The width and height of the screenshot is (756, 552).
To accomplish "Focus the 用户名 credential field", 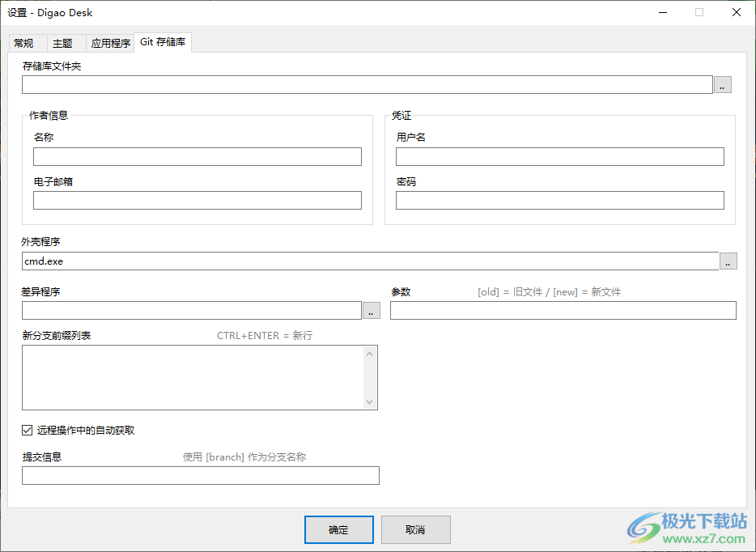I will point(559,157).
